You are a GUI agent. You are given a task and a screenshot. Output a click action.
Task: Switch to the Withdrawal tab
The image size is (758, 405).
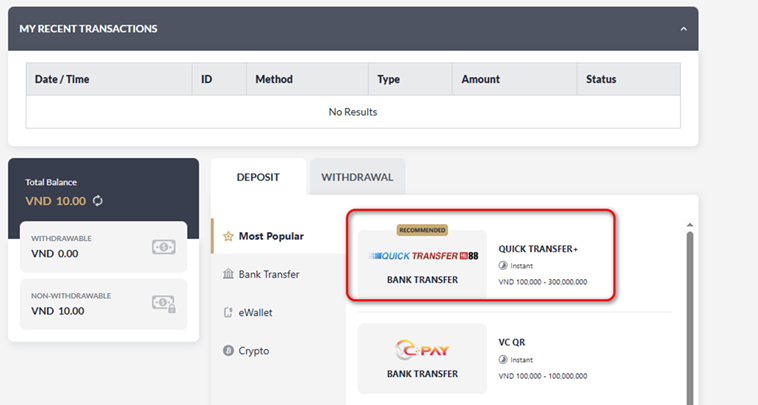pyautogui.click(x=357, y=177)
